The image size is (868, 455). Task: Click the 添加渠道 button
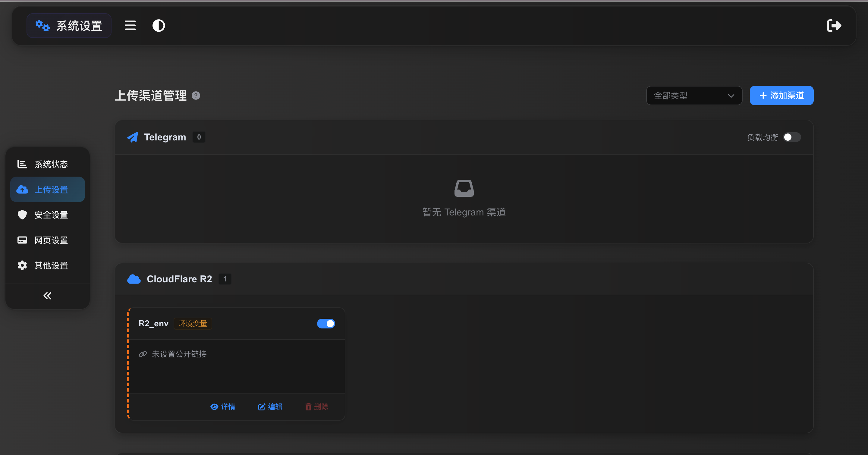point(782,96)
